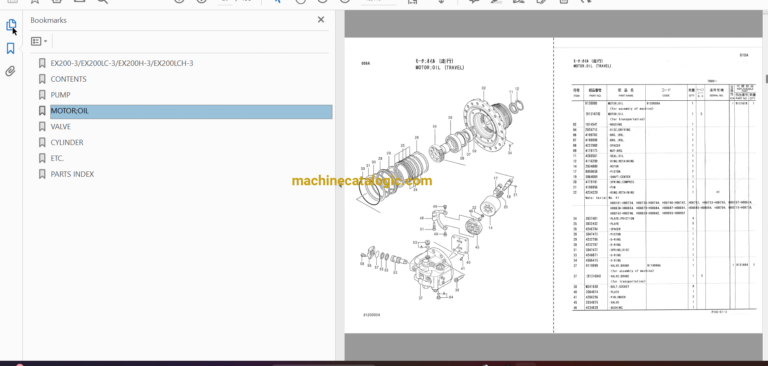Collapse the navigation pane via divider arrow
This screenshot has height=366, width=768.
tap(340, 187)
